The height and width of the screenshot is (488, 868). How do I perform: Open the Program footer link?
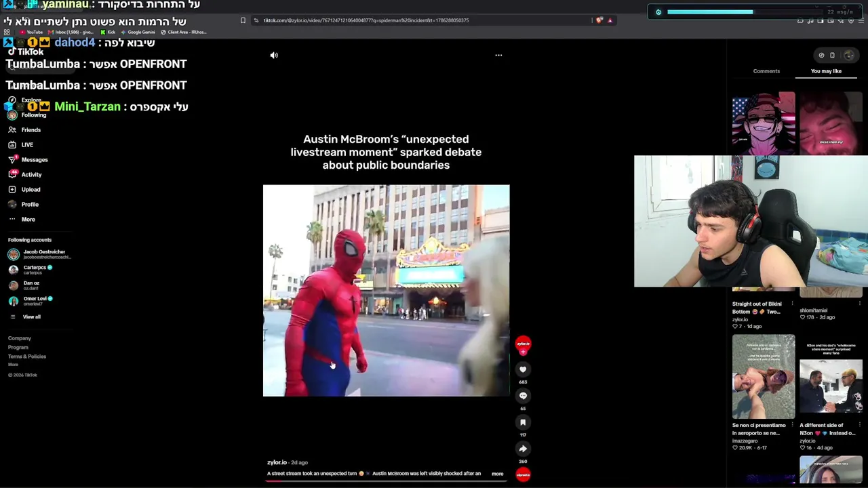(18, 347)
